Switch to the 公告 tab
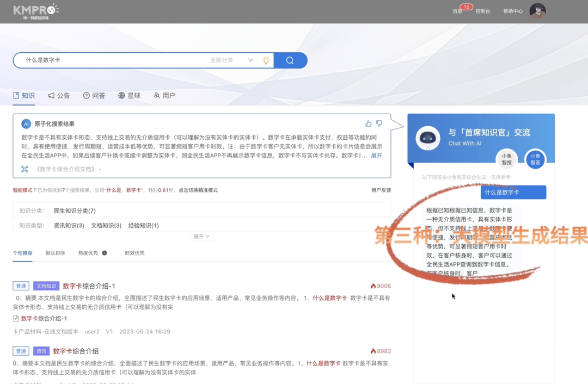Image resolution: width=588 pixels, height=384 pixels. tap(59, 96)
